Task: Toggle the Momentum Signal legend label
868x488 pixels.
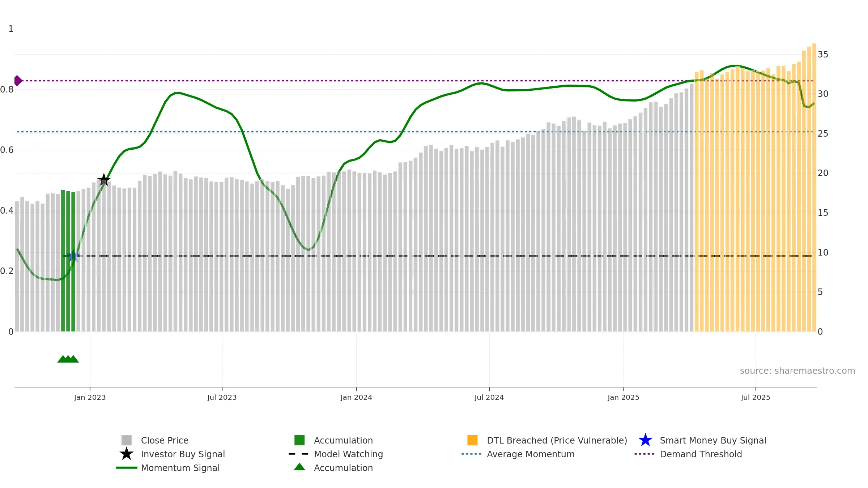Action: coord(180,468)
